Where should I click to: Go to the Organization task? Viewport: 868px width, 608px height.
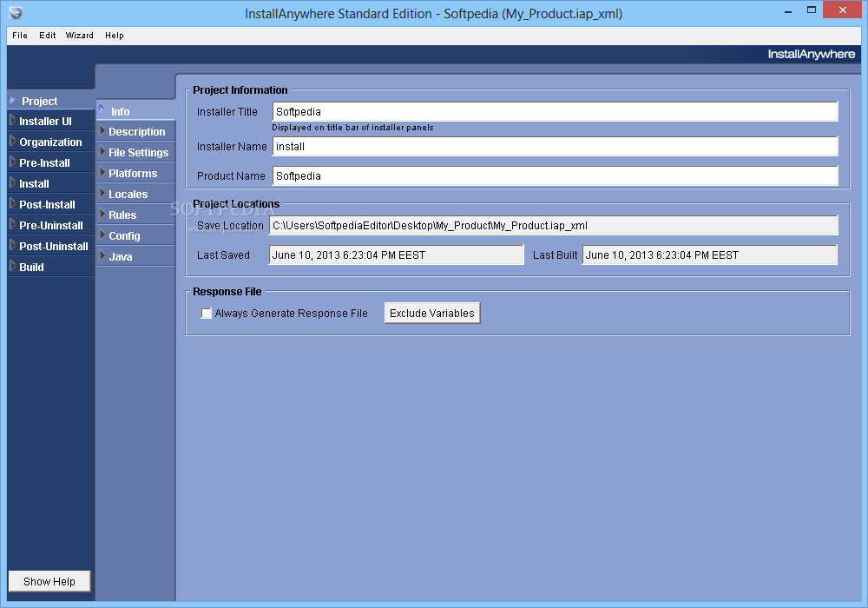(51, 142)
